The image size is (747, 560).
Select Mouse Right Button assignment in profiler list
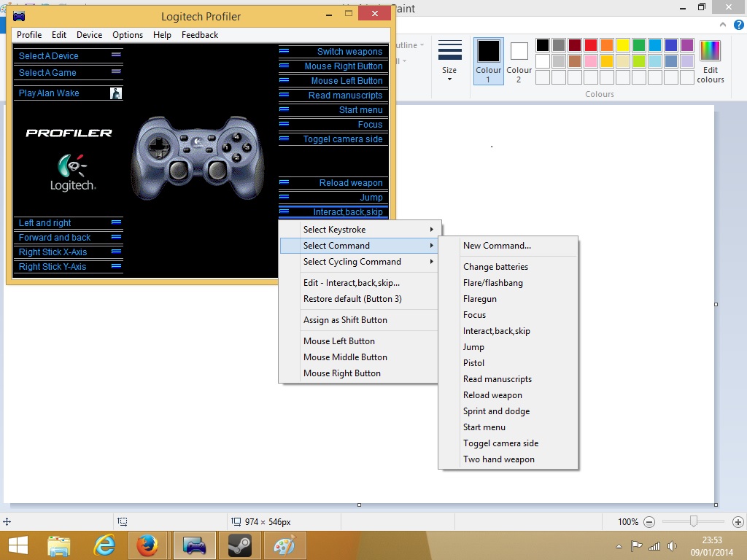(333, 66)
